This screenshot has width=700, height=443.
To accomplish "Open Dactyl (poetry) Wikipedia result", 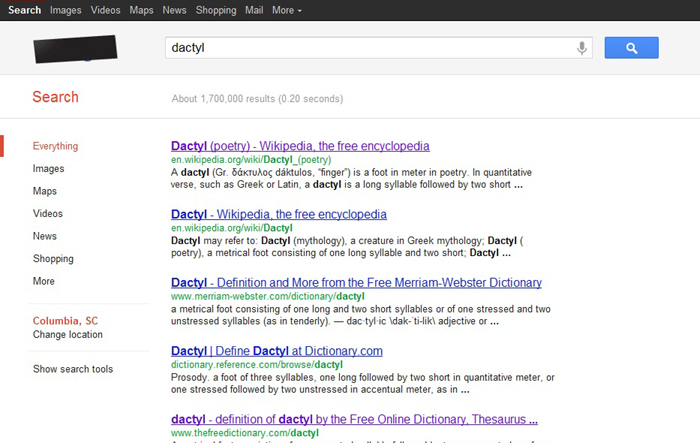I will pos(300,146).
